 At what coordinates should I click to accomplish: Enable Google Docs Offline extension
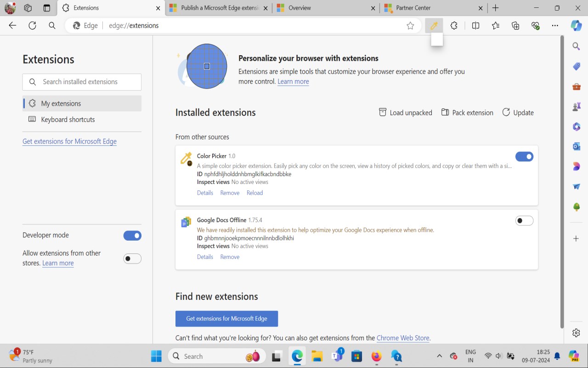tap(524, 221)
